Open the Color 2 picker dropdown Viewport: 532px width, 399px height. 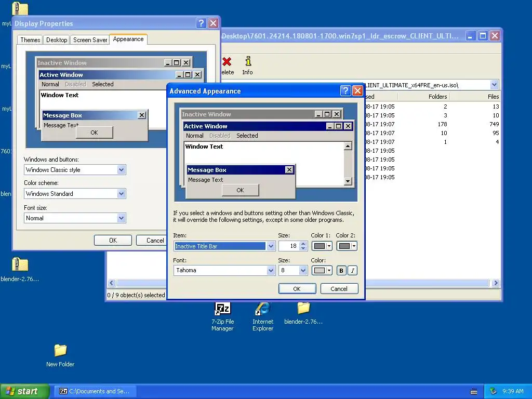coord(347,246)
